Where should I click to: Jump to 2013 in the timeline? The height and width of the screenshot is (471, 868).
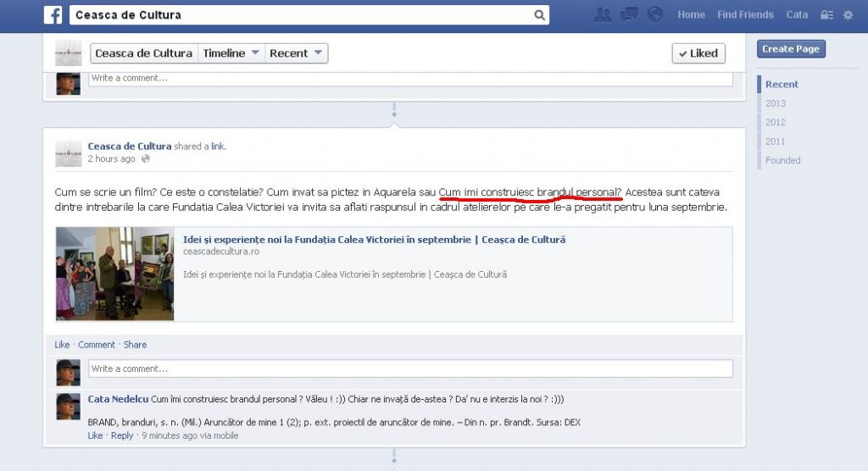pyautogui.click(x=776, y=103)
